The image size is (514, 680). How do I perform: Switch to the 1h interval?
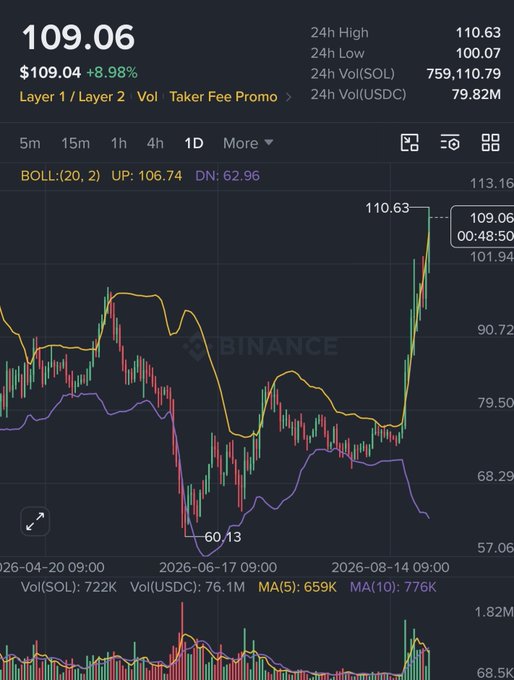118,143
